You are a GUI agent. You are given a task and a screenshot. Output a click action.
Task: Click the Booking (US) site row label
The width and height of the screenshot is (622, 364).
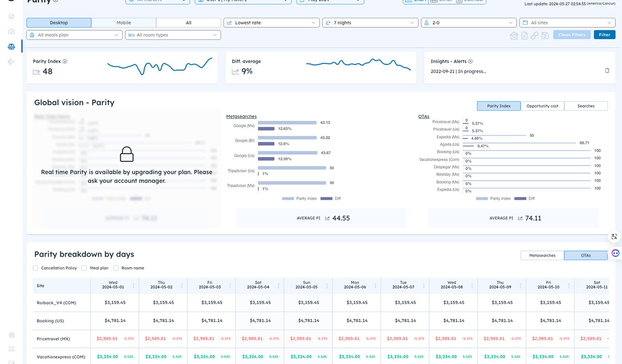tap(50, 321)
